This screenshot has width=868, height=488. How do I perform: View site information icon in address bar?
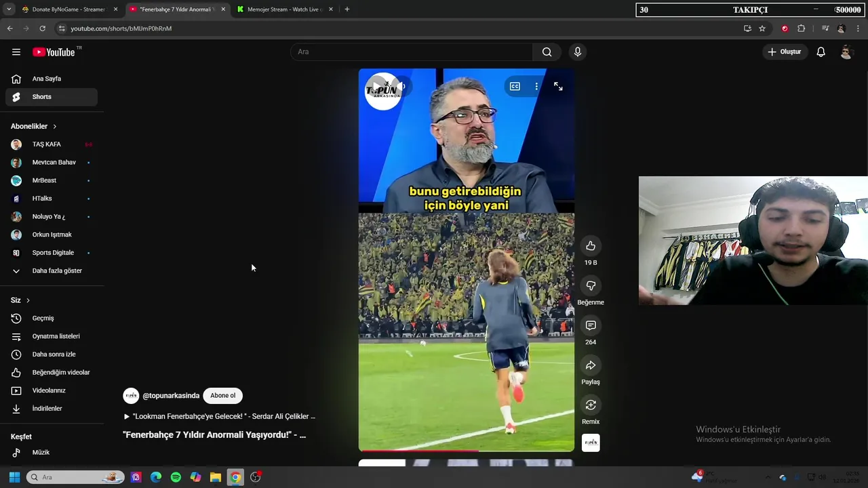pyautogui.click(x=62, y=28)
